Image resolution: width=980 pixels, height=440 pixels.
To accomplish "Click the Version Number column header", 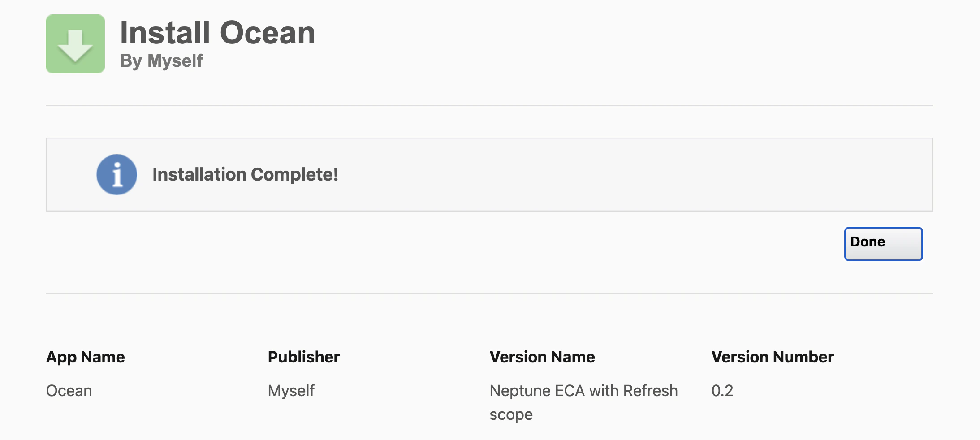I will tap(773, 357).
